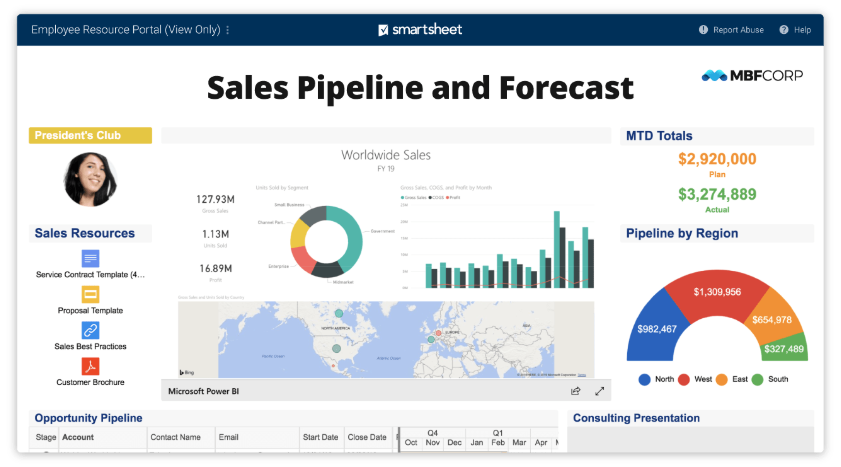Click the Sales Resources widget title
Screen dimensions: 841x467
85,234
